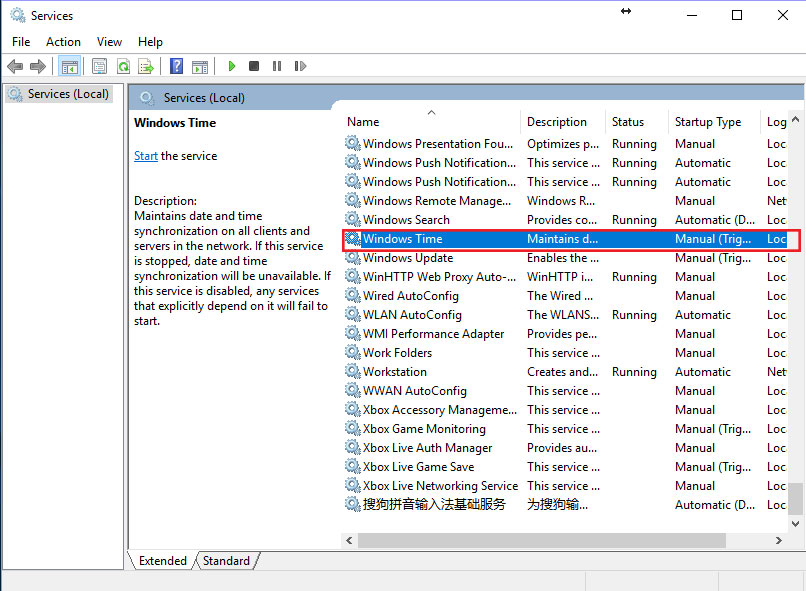Click the 'Enables the ...' description of Windows Update
This screenshot has height=591, width=806.
tap(563, 258)
